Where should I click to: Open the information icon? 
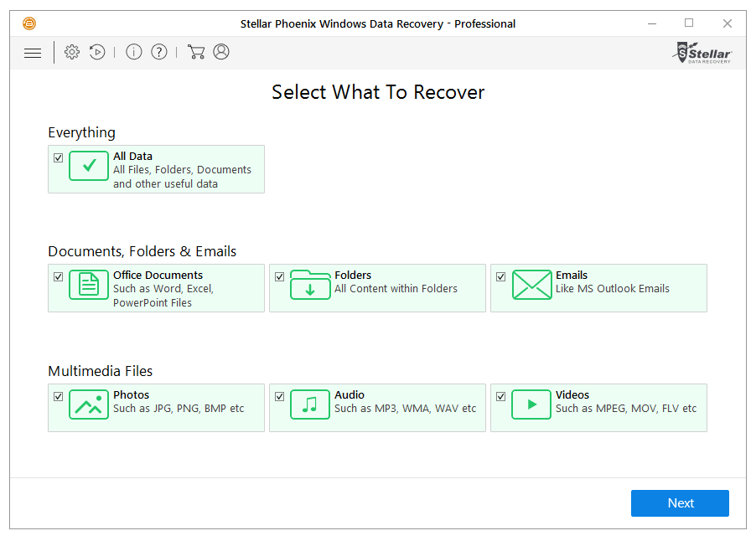pyautogui.click(x=134, y=52)
